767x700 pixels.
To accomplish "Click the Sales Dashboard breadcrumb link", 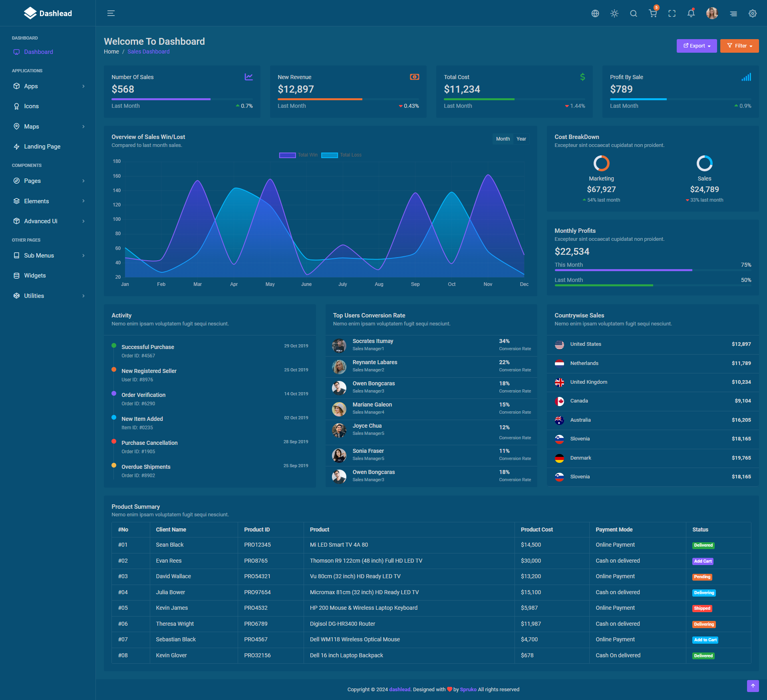I will pyautogui.click(x=148, y=52).
